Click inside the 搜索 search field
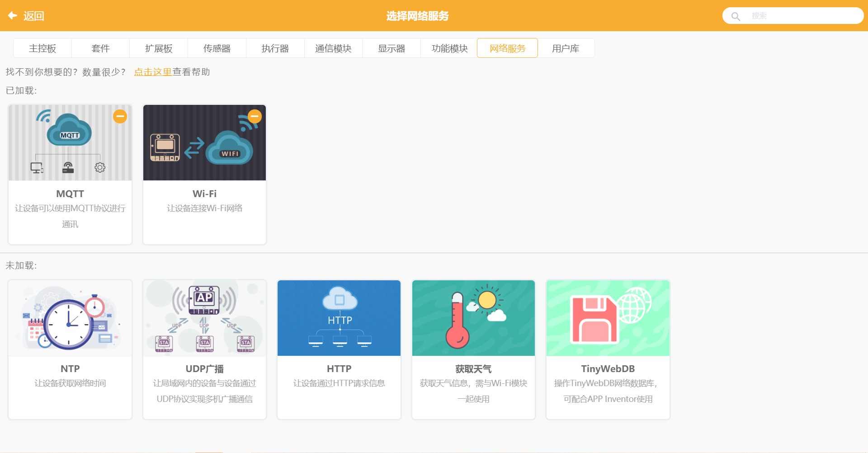 pyautogui.click(x=805, y=15)
